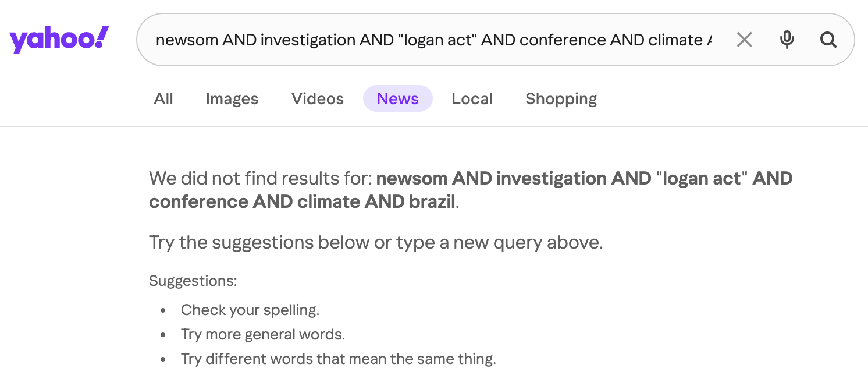This screenshot has height=375, width=868.
Task: Submit the search using the magnifier icon
Action: [828, 40]
